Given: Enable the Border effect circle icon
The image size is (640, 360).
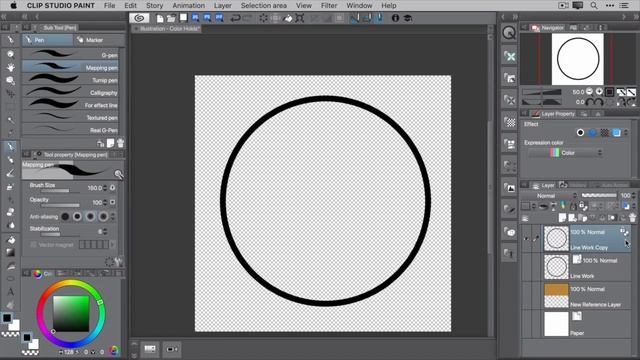Looking at the screenshot, I should pyautogui.click(x=580, y=132).
